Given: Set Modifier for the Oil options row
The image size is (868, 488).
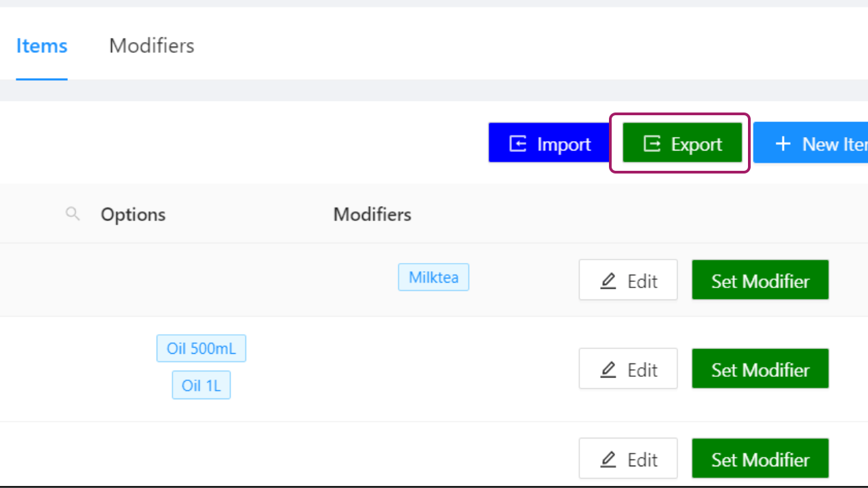Looking at the screenshot, I should [760, 369].
